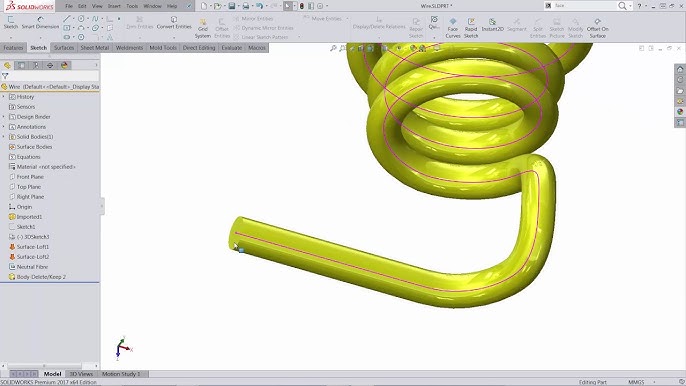Viewport: 686px width, 386px height.
Task: Click the Open document icon
Action: click(x=217, y=6)
